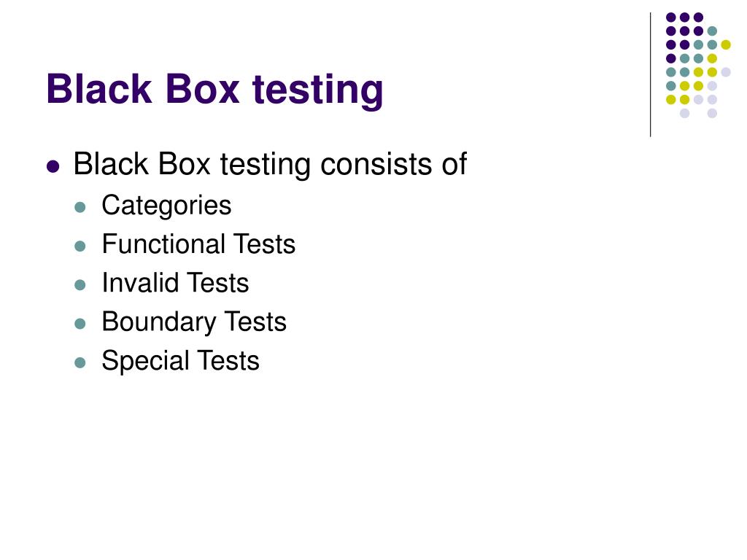Click the Categories bullet item
The height and width of the screenshot is (560, 747).
point(166,205)
